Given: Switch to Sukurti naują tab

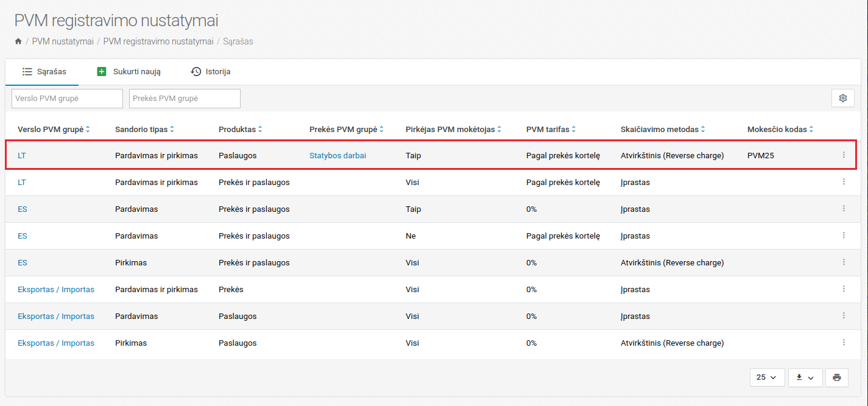Looking at the screenshot, I should 129,72.
